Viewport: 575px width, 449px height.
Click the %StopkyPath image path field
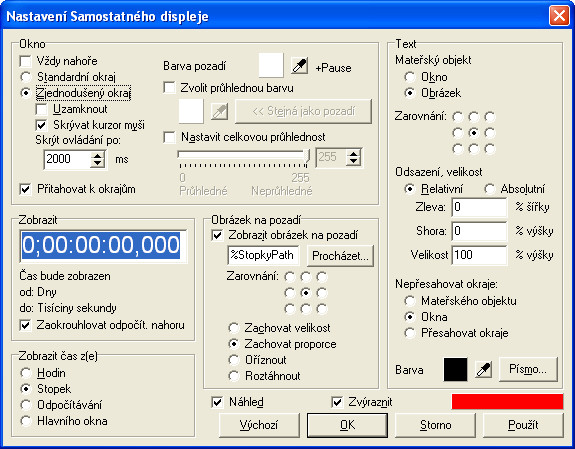click(263, 256)
